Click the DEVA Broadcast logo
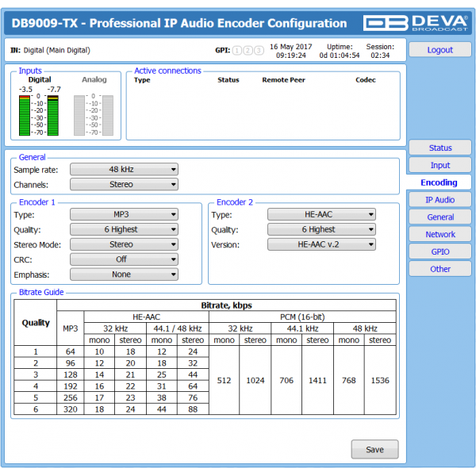The height and width of the screenshot is (476, 476). pos(415,23)
